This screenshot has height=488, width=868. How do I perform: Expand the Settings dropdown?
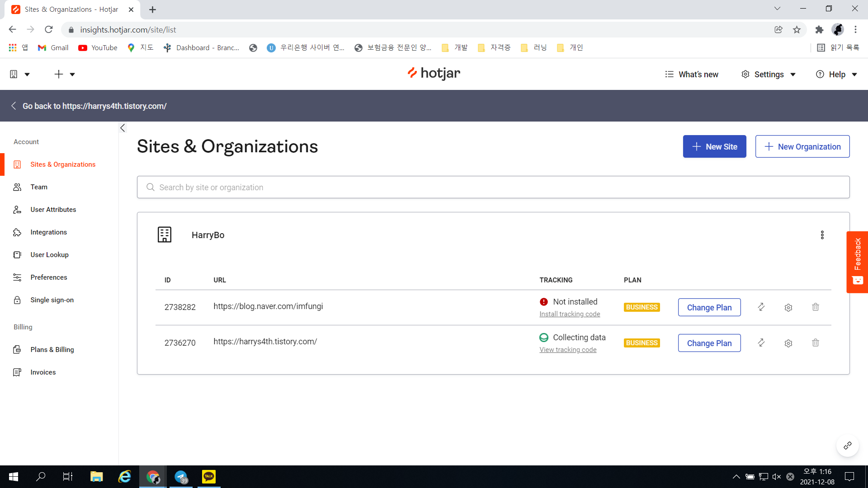pos(768,75)
